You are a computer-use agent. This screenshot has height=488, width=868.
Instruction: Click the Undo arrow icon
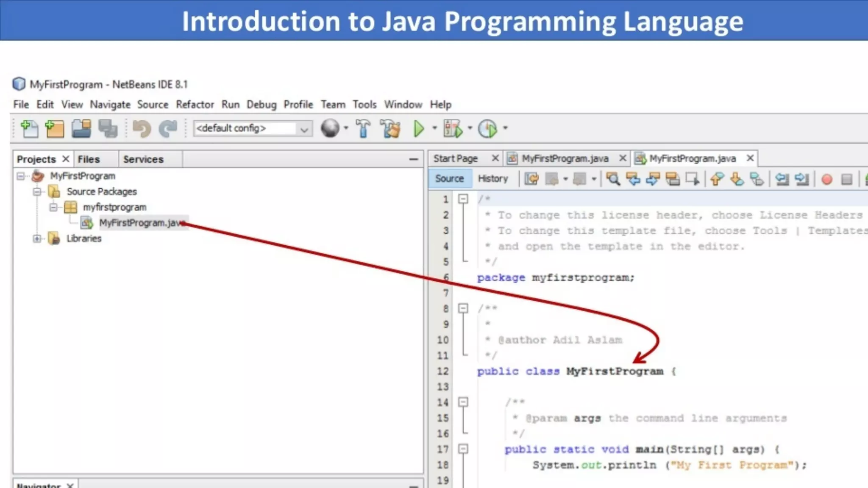pos(142,128)
